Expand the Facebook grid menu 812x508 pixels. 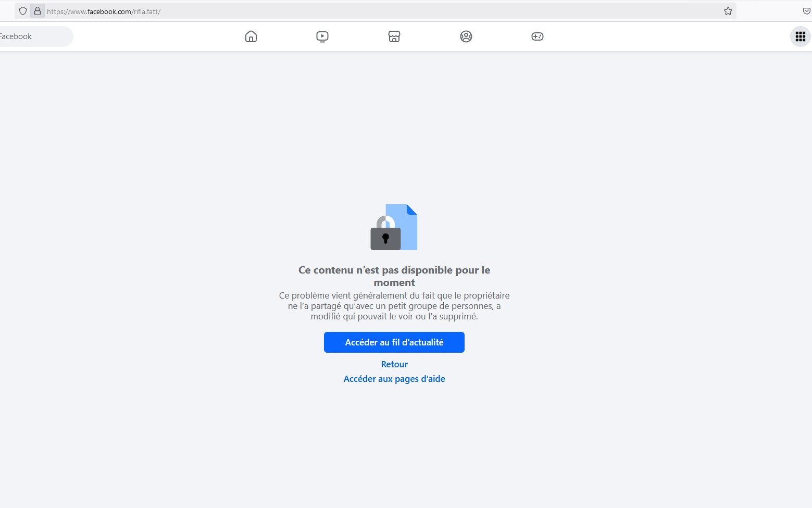[800, 36]
